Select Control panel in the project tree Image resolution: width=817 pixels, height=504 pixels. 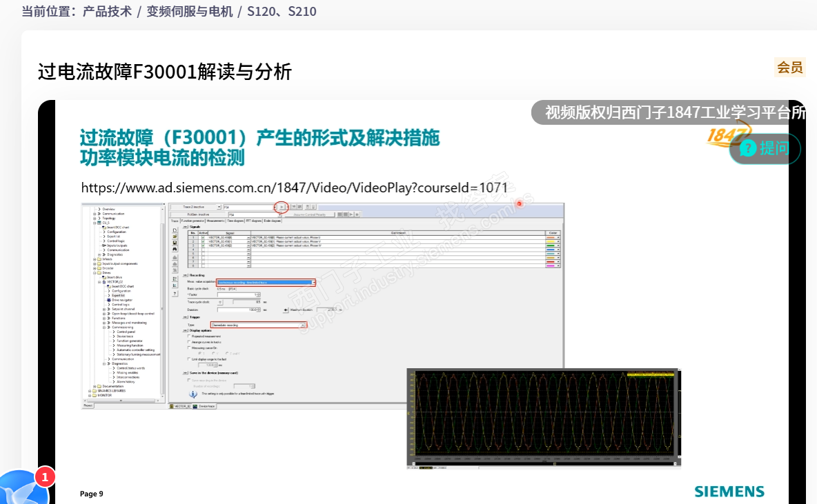126,332
